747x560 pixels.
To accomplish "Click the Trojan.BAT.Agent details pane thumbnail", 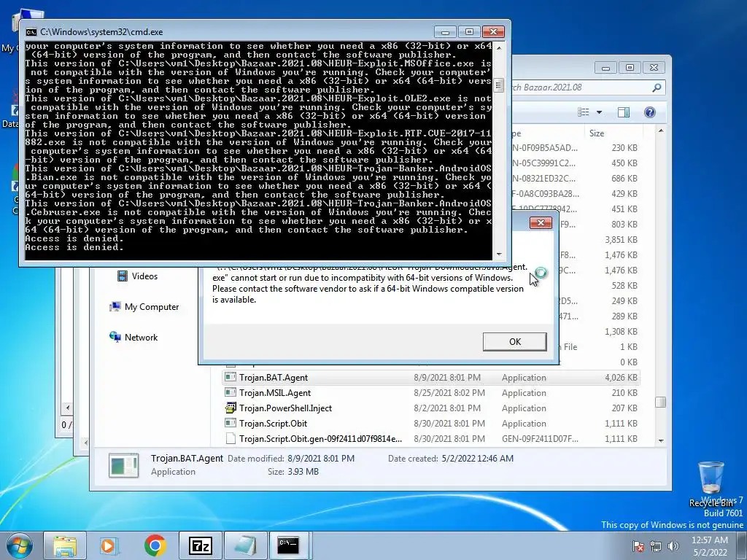I will pyautogui.click(x=124, y=465).
